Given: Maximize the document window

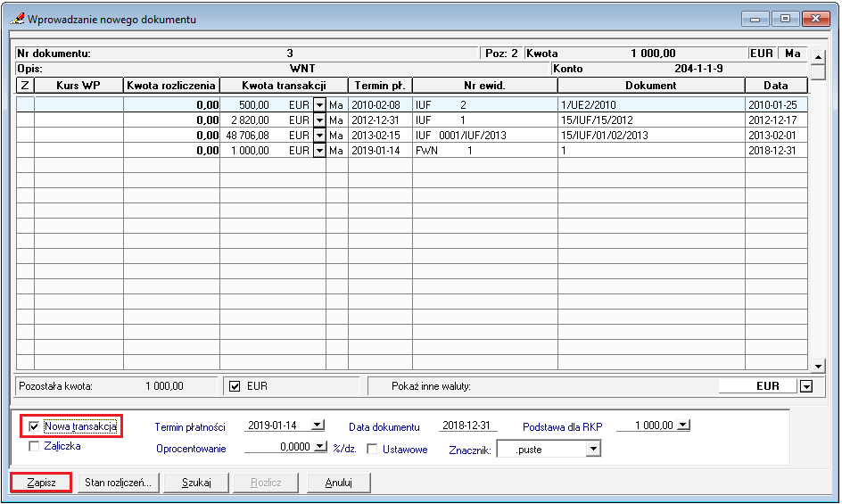Looking at the screenshot, I should tap(785, 19).
